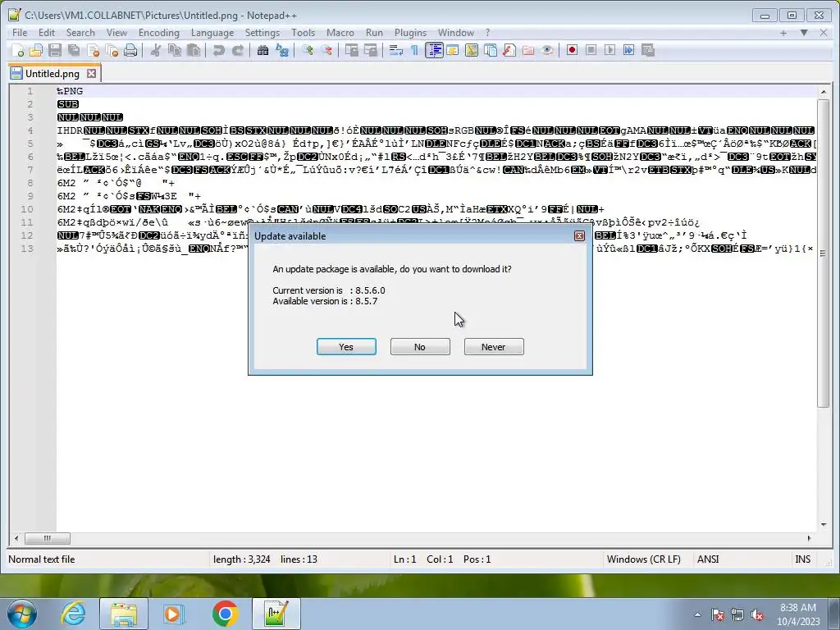Show hidden tray icons arrow
The image size is (840, 630).
(697, 614)
